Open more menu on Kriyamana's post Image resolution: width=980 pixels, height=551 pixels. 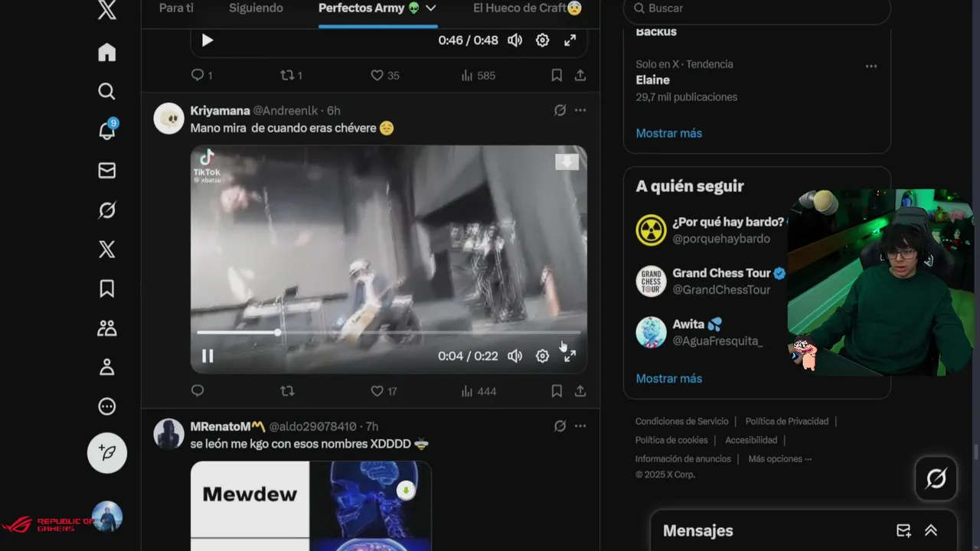[x=580, y=110]
